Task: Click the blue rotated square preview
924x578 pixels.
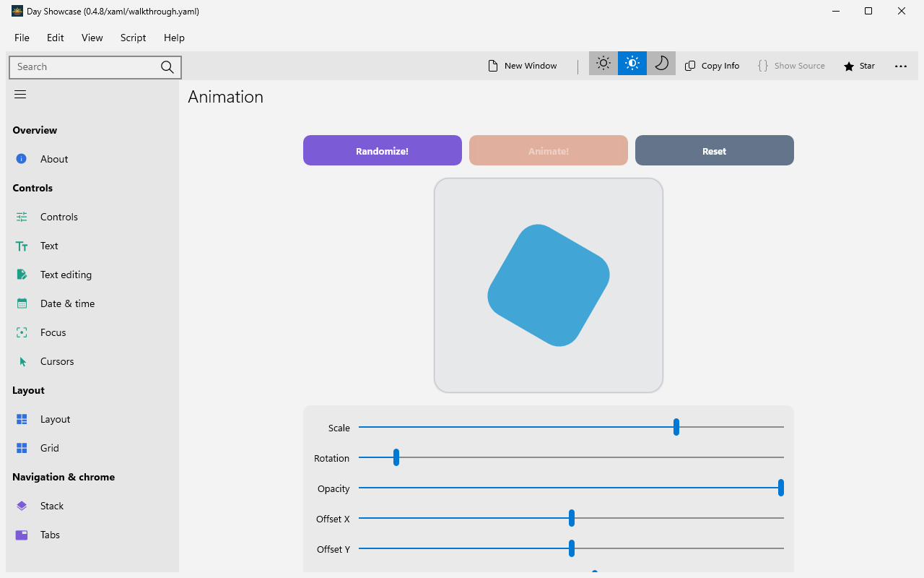Action: point(549,285)
